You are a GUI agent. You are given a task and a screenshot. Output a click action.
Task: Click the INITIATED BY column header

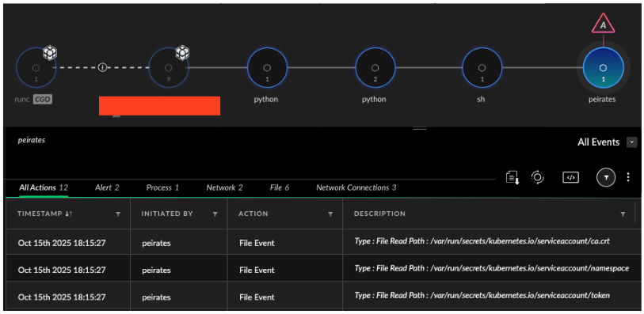click(167, 214)
